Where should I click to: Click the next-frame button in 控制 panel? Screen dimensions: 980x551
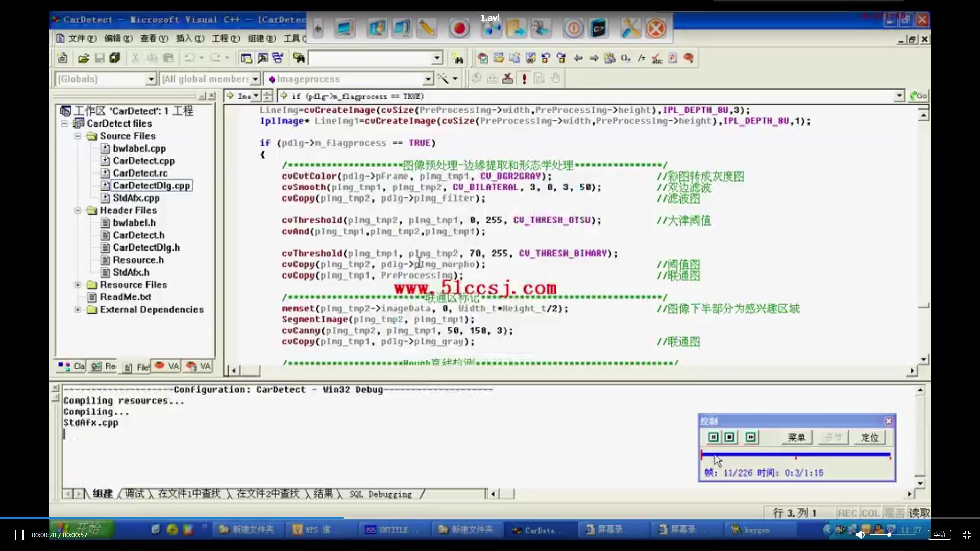point(751,437)
